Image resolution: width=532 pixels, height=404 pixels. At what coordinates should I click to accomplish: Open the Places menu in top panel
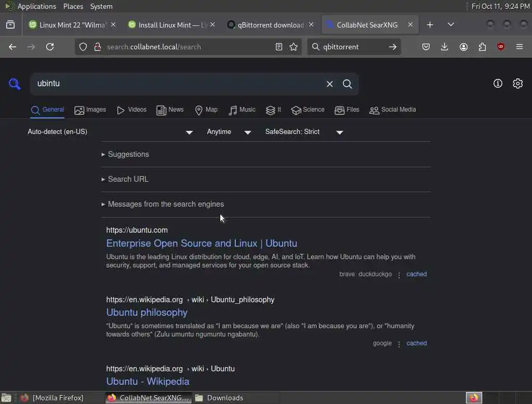tap(73, 6)
